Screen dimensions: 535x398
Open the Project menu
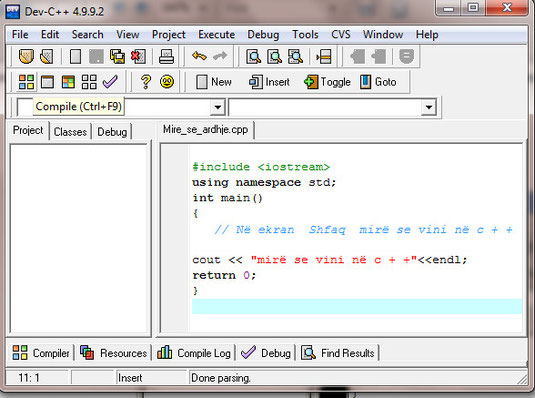pos(169,34)
